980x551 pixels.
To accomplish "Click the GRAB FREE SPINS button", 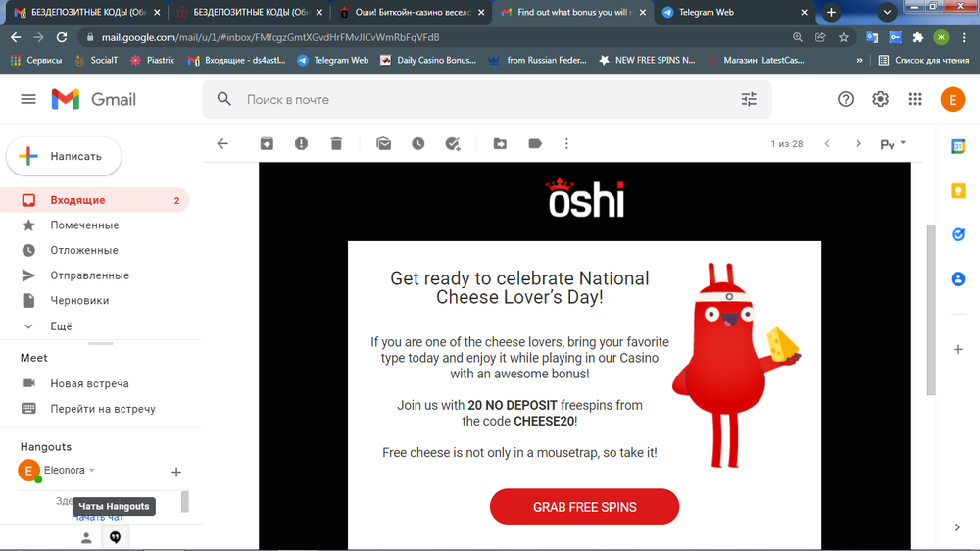I will 584,507.
